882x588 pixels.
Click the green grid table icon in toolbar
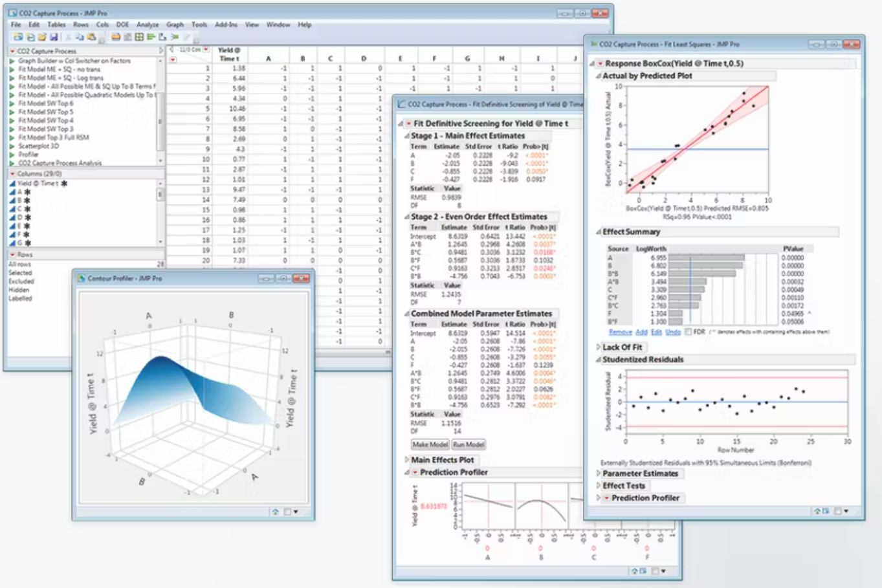pos(139,37)
